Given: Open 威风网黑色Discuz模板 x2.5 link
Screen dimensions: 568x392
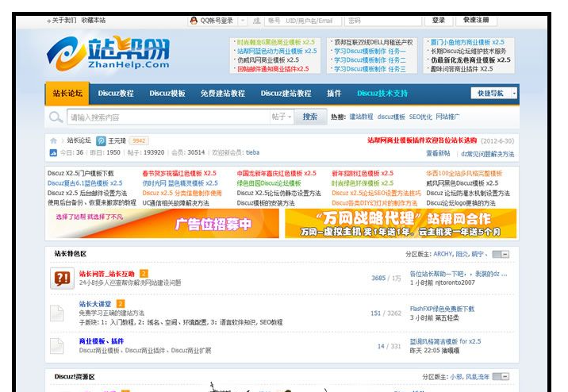Looking at the screenshot, I should tap(462, 183).
